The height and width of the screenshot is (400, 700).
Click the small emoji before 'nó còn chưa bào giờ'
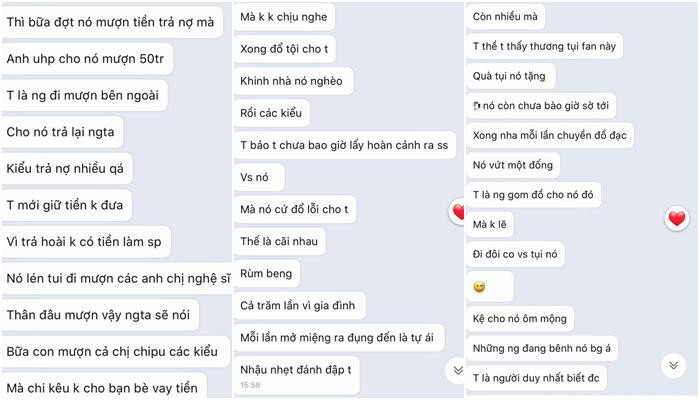coord(477,106)
